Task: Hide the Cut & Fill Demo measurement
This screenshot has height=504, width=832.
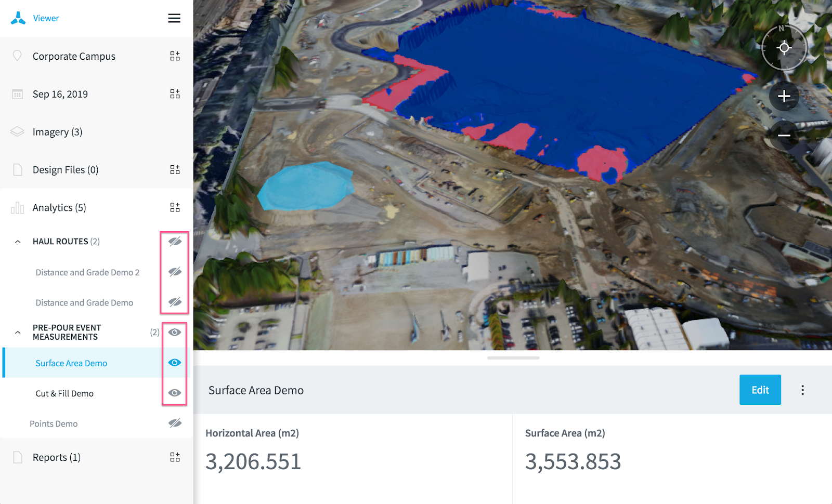Action: (x=175, y=393)
